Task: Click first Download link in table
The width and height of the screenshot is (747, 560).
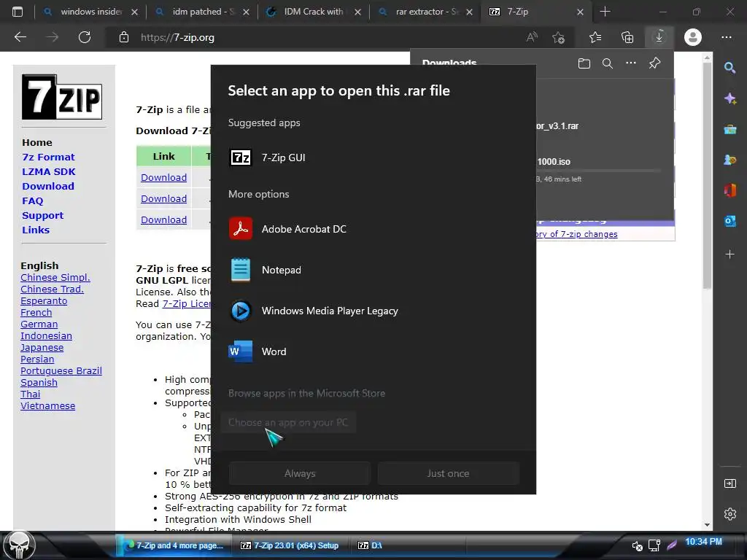Action: pos(163,178)
